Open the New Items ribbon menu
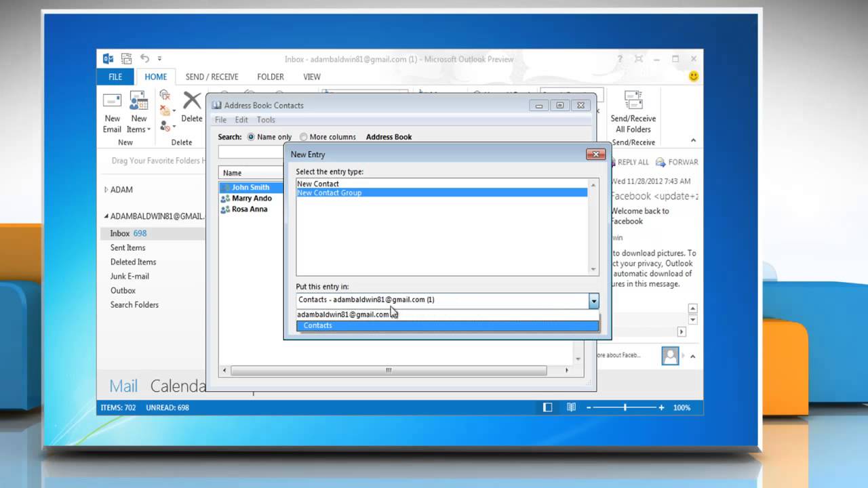868x488 pixels. (139, 112)
